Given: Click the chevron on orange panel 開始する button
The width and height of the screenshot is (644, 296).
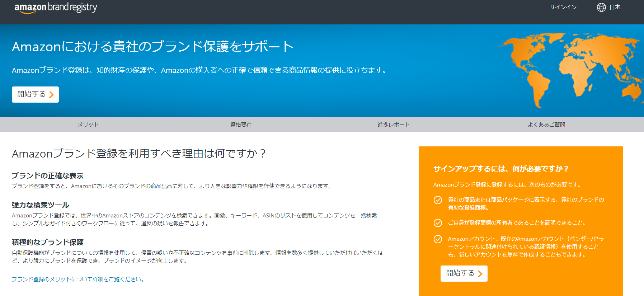Looking at the screenshot, I should [480, 274].
